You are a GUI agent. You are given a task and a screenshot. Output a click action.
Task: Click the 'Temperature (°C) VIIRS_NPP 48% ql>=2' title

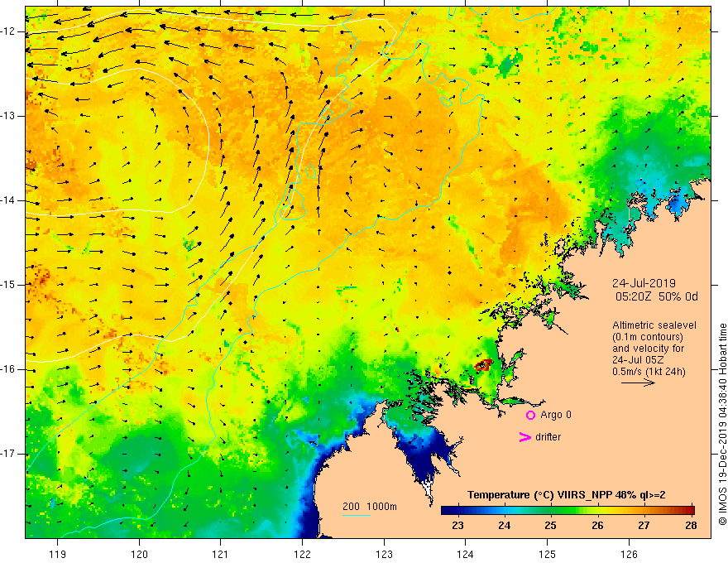point(566,495)
